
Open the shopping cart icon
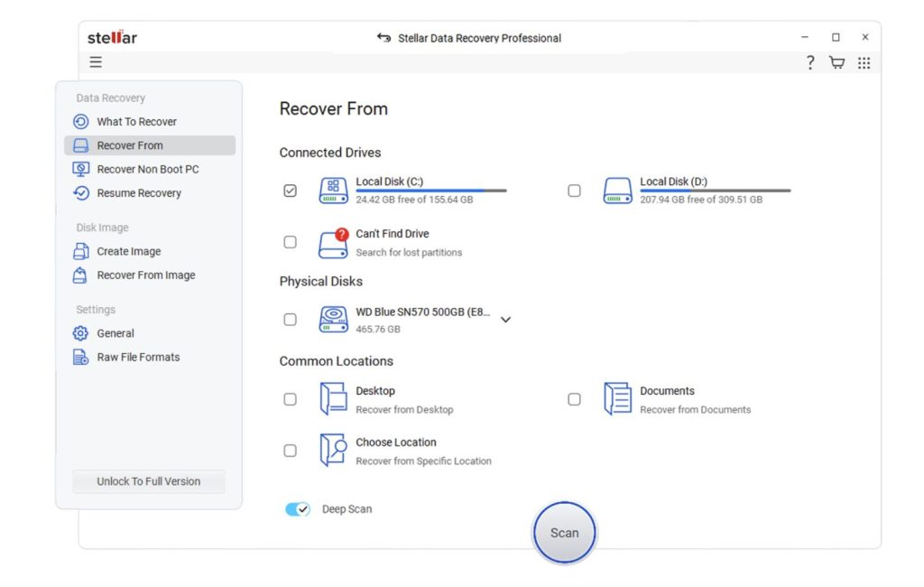coord(836,62)
